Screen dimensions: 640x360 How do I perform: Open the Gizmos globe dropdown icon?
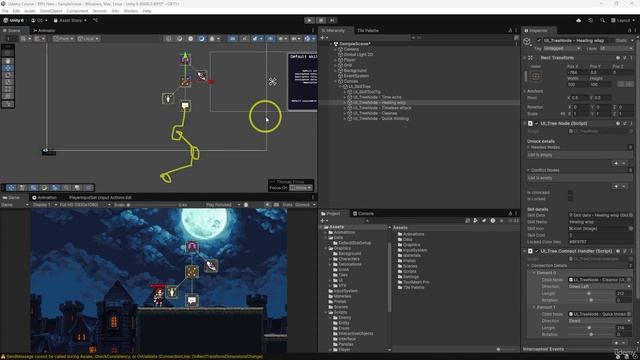309,39
